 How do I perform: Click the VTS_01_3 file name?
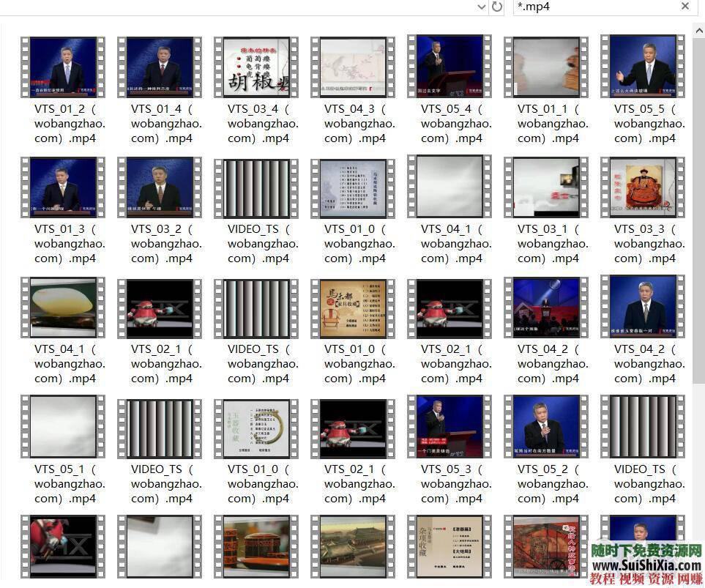pos(70,243)
